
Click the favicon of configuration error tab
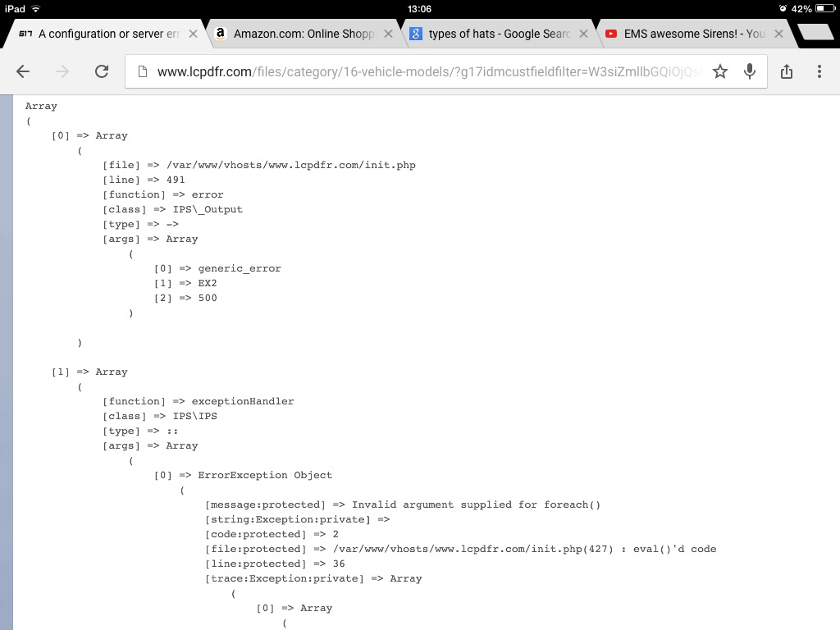pyautogui.click(x=25, y=34)
